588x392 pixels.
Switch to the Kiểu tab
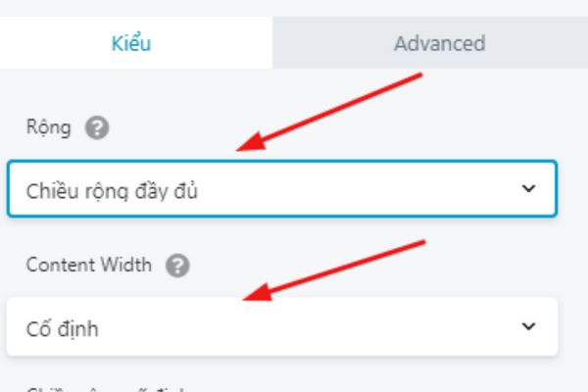click(x=136, y=43)
